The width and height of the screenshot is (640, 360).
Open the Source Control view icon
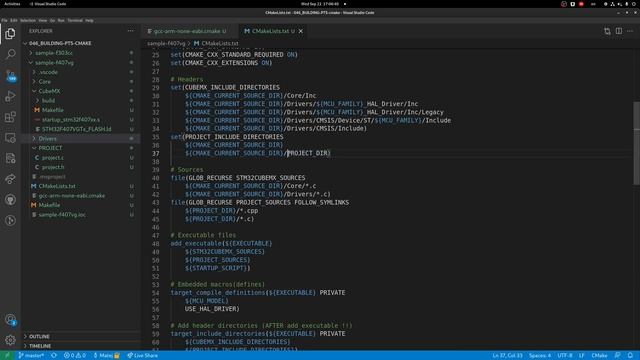click(x=10, y=75)
